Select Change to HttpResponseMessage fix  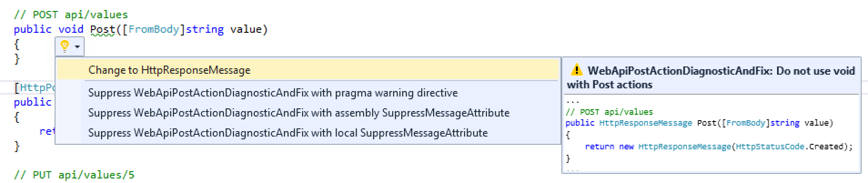click(x=308, y=70)
